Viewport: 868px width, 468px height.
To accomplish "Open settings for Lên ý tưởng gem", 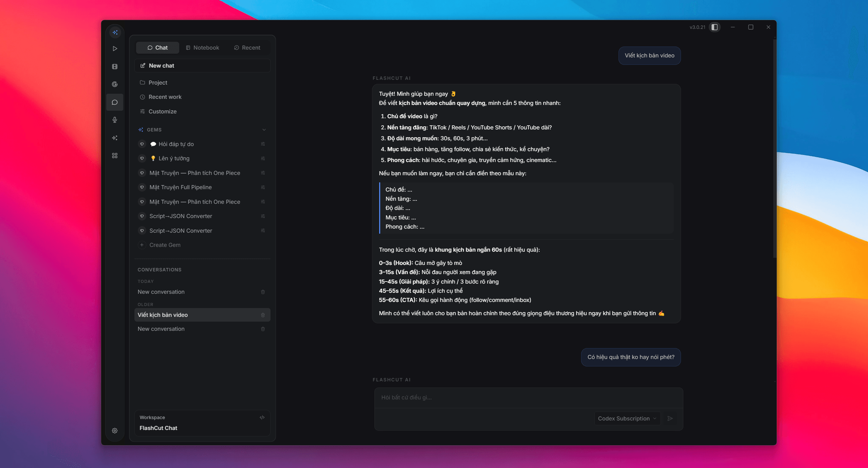I will coord(263,158).
